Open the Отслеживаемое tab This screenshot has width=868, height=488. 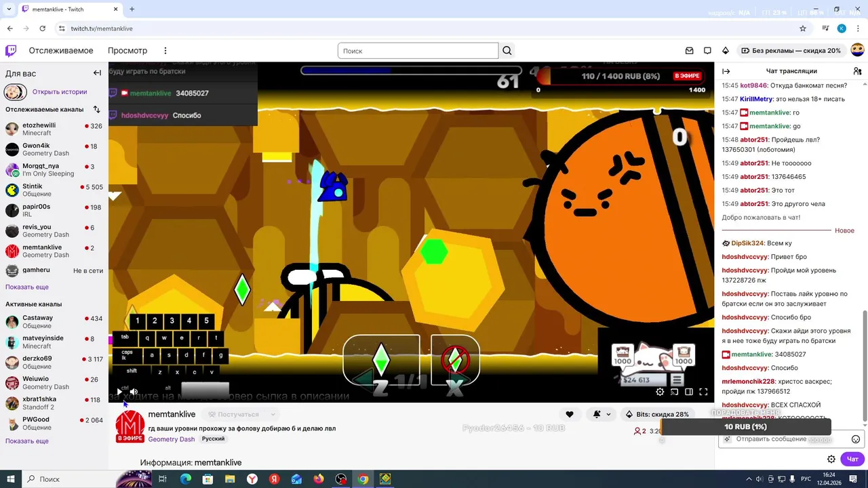pos(61,51)
